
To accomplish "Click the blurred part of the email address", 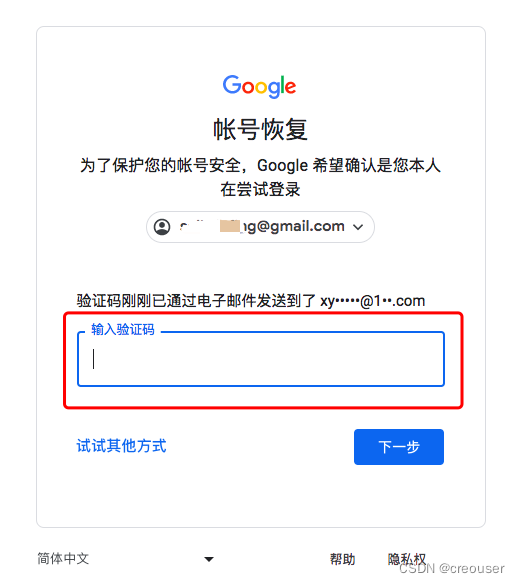I will 210,226.
